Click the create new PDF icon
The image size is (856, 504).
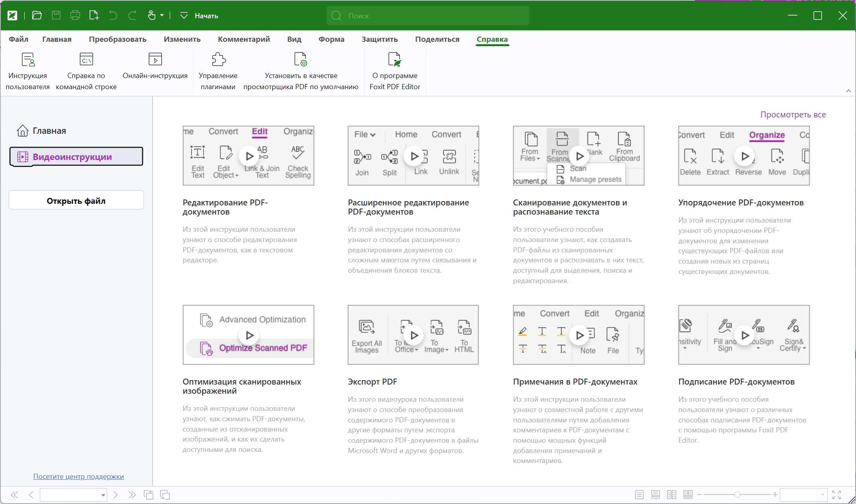pyautogui.click(x=94, y=16)
